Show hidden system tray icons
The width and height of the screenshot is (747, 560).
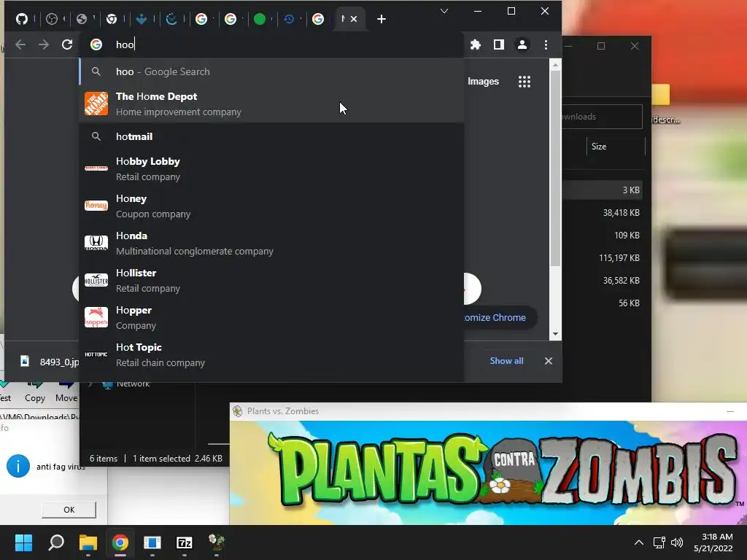coord(639,542)
